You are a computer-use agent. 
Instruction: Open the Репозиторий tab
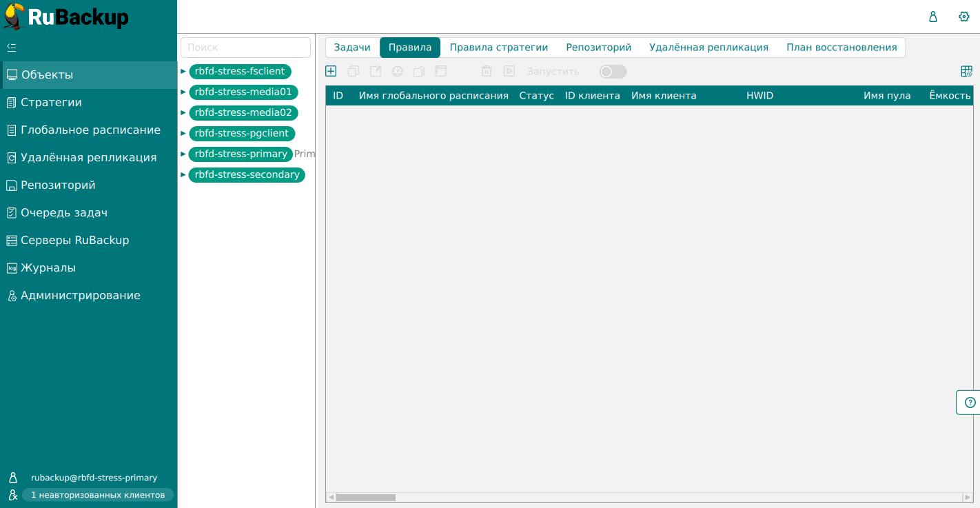click(x=598, y=48)
